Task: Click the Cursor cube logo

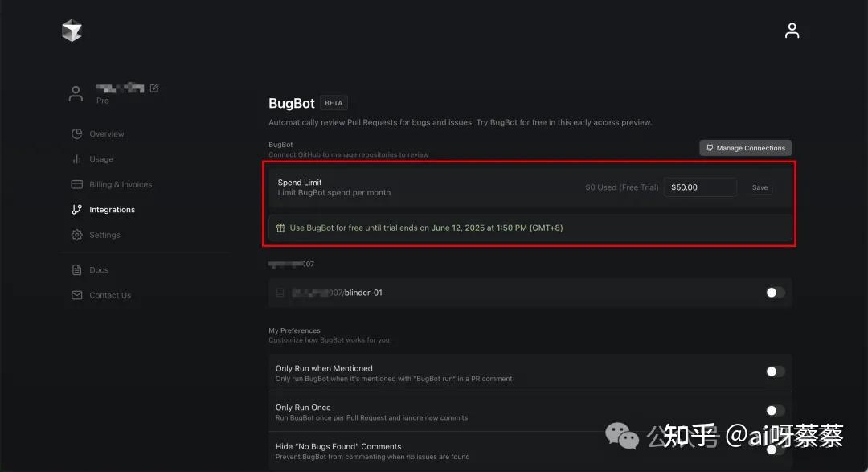Action: (x=72, y=31)
